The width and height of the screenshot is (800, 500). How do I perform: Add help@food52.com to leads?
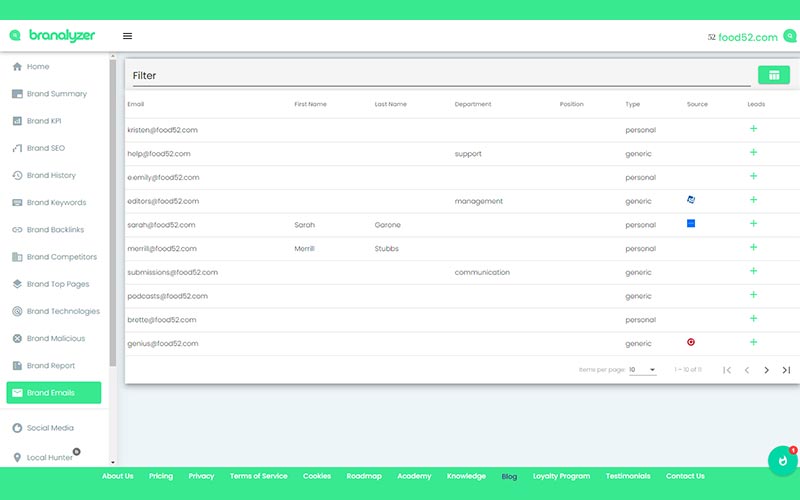[753, 153]
